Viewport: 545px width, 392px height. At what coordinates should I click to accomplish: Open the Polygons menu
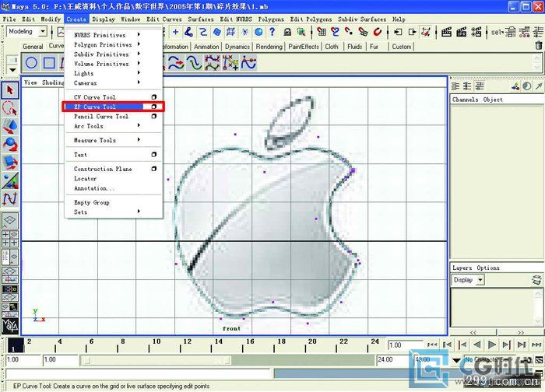(x=271, y=19)
